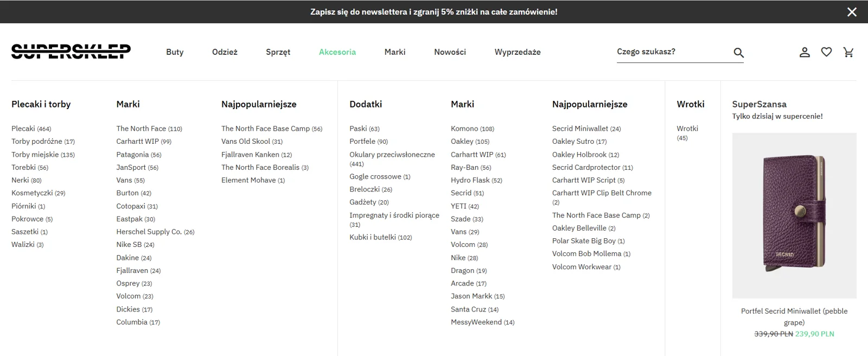Open Impregnaty i środki piorące category
Image resolution: width=868 pixels, height=356 pixels.
point(394,220)
